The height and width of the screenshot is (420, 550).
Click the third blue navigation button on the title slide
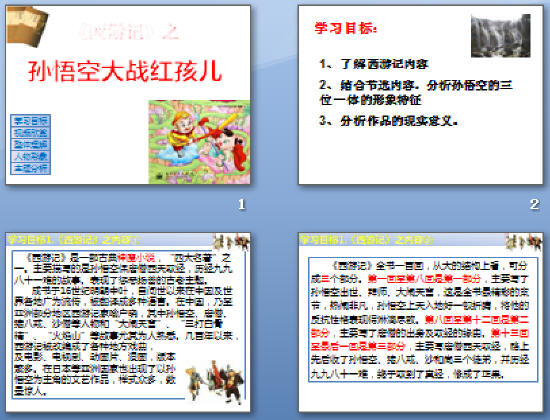tap(31, 144)
